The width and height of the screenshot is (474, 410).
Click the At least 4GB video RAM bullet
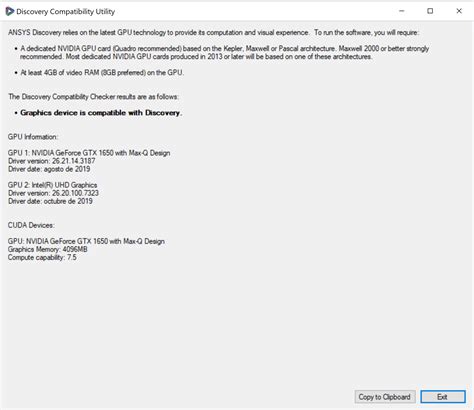[x=102, y=73]
